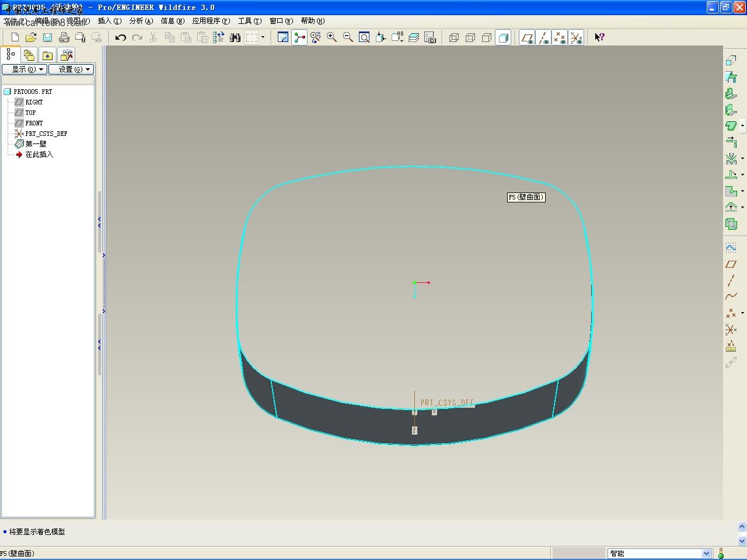The image size is (747, 560).
Task: Open the 应用程序(P) menu
Action: coord(211,21)
